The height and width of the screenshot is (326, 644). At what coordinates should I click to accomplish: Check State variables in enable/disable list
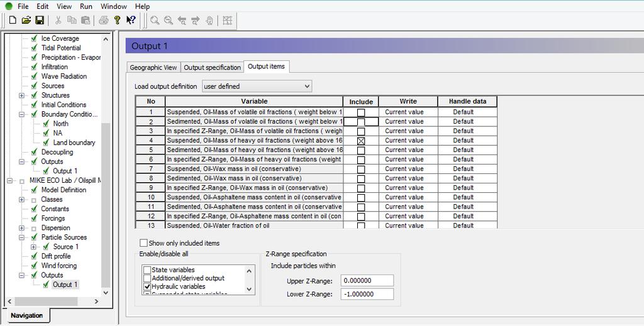(x=147, y=270)
